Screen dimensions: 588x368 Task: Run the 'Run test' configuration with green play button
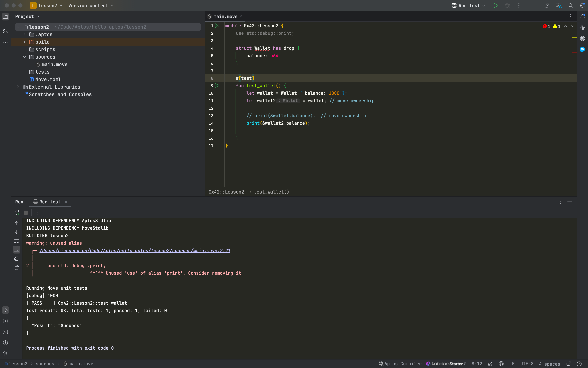(x=496, y=5)
